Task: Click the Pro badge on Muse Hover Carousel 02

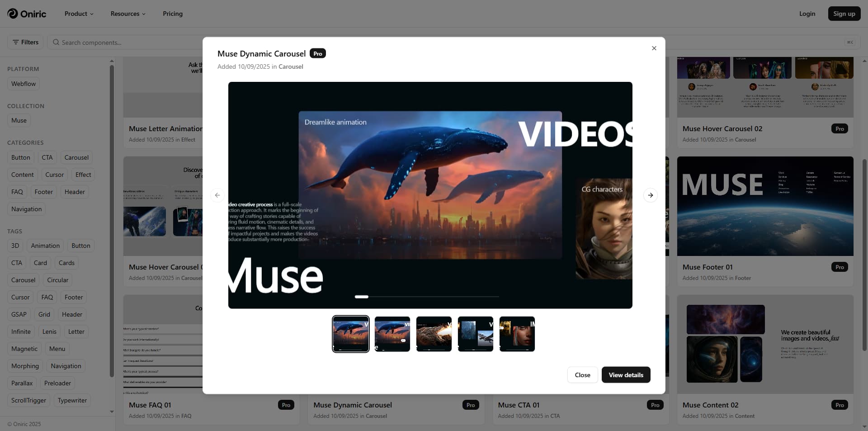Action: click(840, 129)
